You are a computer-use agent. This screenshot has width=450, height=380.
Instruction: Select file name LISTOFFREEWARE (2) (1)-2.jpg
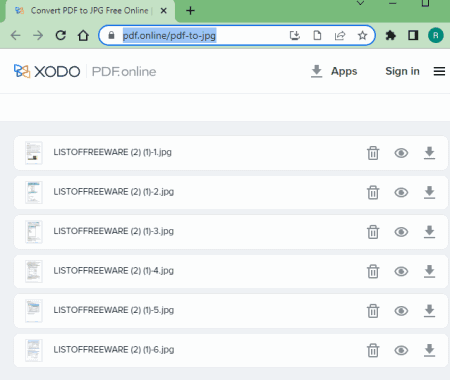pyautogui.click(x=114, y=192)
